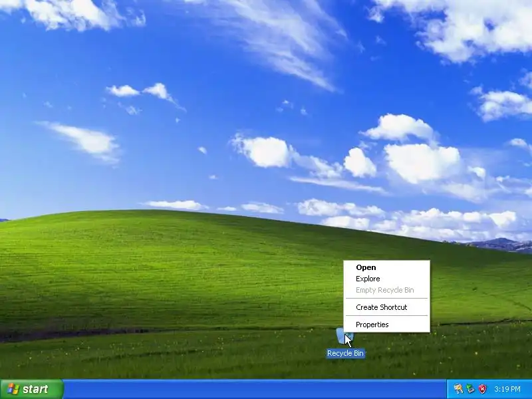Select the Recycle Bin desktop icon

345,342
